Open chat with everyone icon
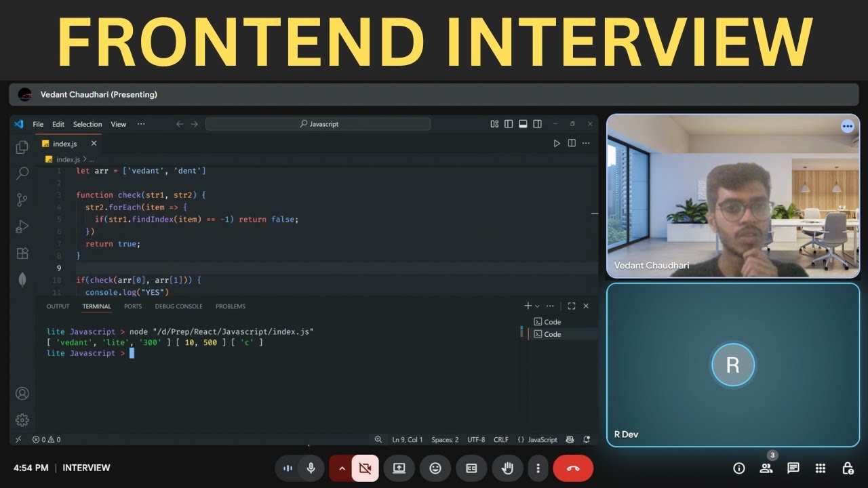The height and width of the screenshot is (488, 868). pyautogui.click(x=793, y=468)
